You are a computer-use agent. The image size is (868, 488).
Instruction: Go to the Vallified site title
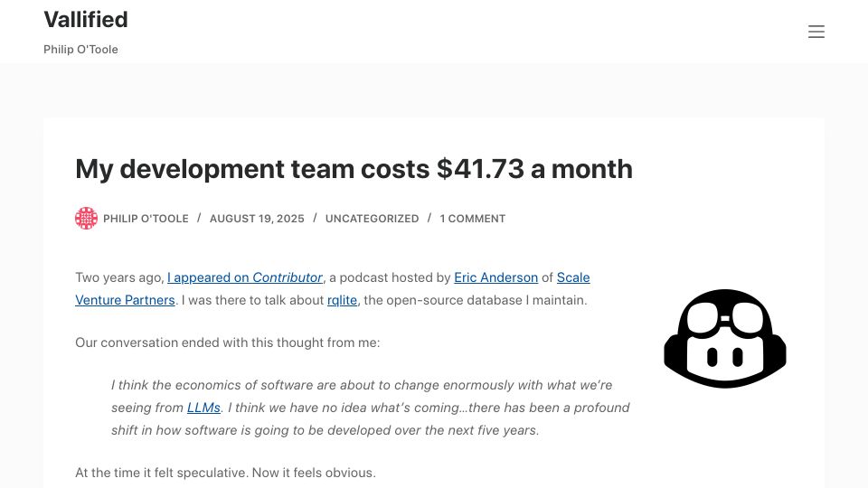(86, 19)
